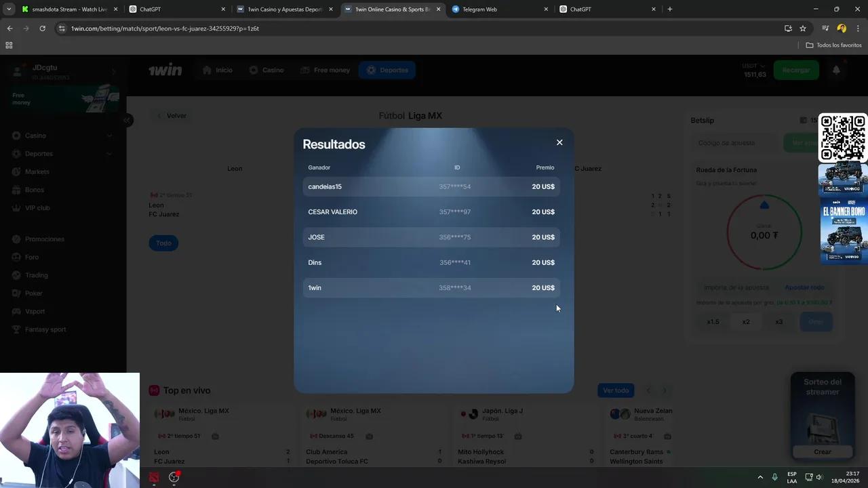Open the Dota 2 taskbar icon
The height and width of the screenshot is (488, 868).
point(154,477)
